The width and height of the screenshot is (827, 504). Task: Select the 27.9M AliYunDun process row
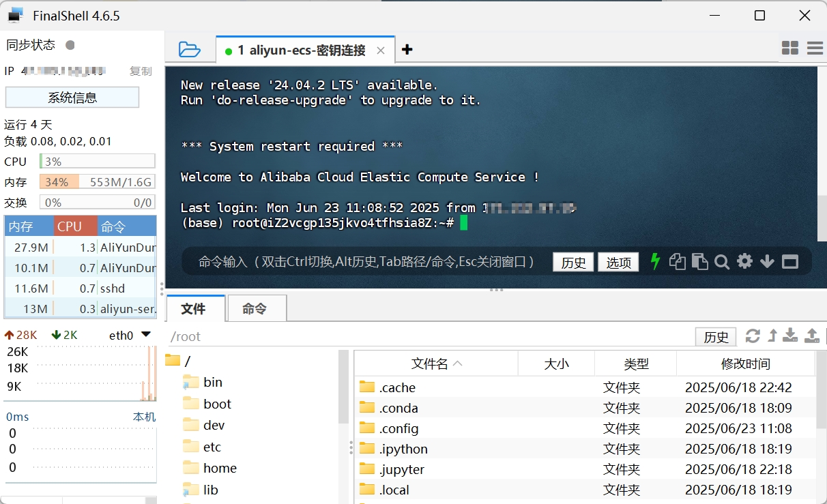[x=81, y=248]
